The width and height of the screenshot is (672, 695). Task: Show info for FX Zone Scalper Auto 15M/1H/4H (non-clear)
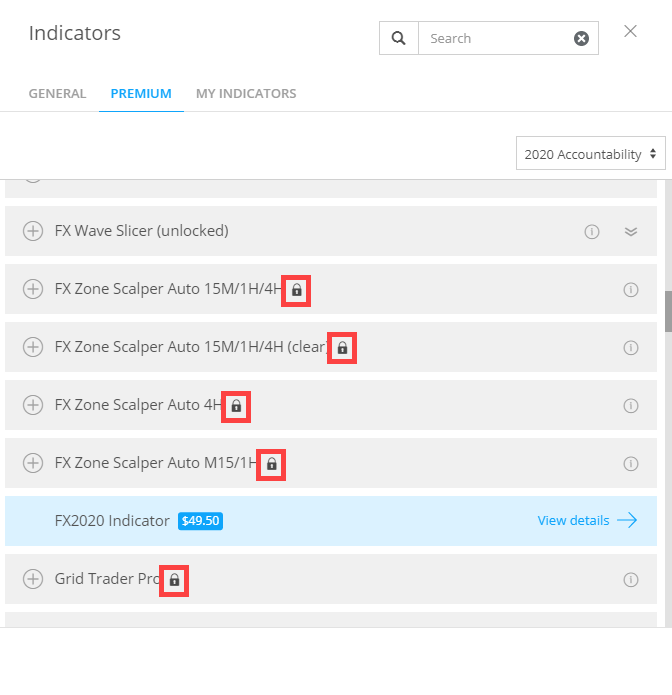point(630,289)
